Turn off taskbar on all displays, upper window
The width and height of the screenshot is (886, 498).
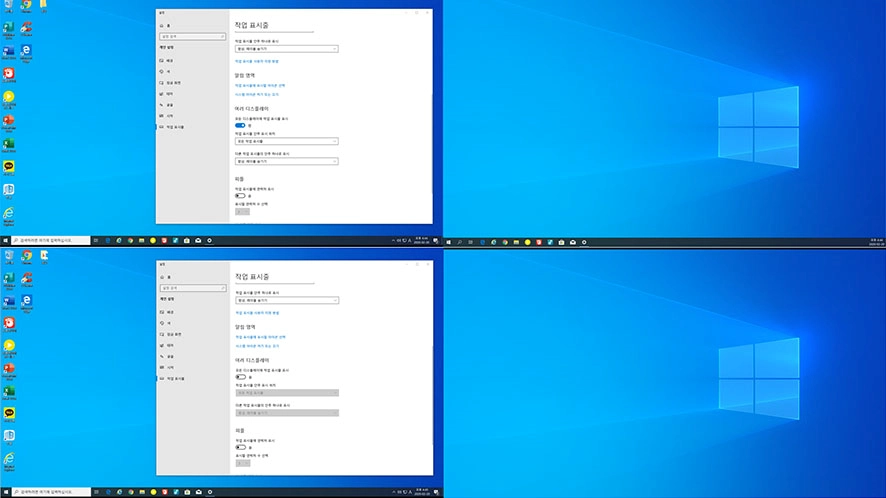tap(240, 125)
